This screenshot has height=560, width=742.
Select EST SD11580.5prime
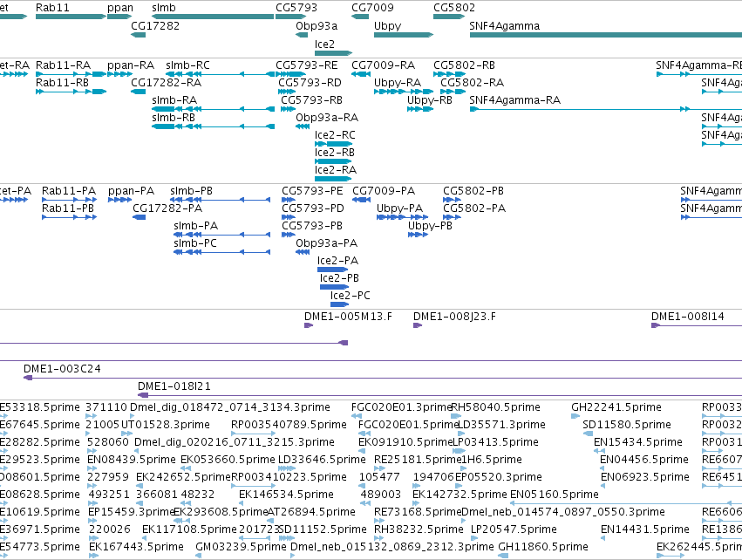coord(627,425)
